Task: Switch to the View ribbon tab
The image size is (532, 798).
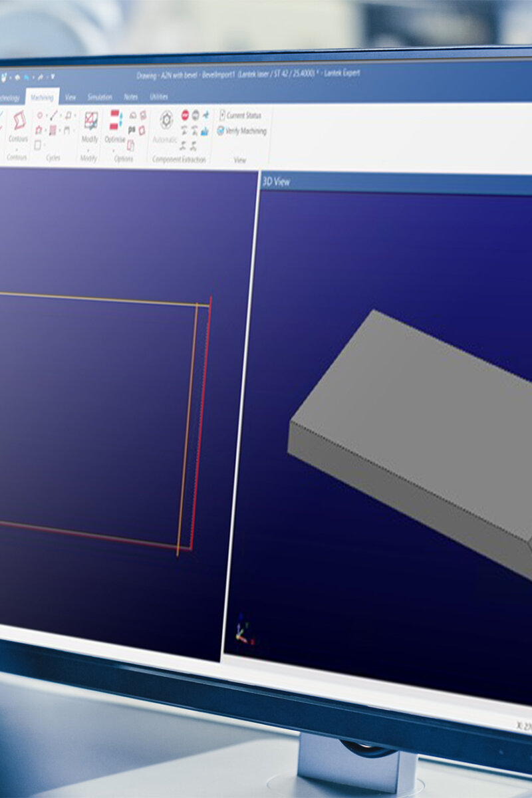Action: 70,97
